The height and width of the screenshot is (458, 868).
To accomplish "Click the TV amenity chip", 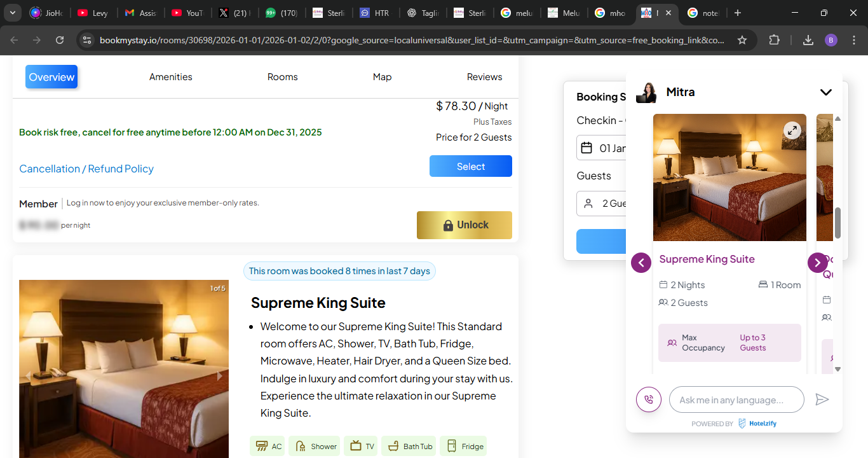I will (361, 446).
